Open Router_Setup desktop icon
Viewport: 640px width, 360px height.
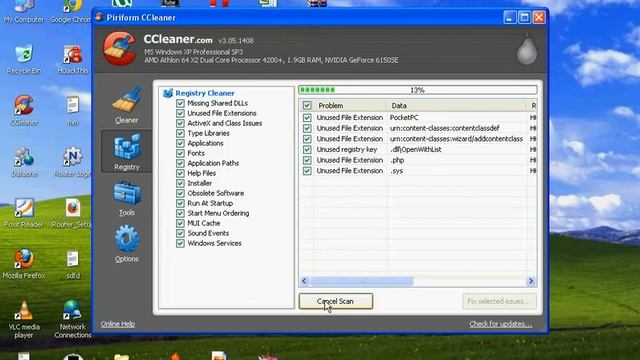[x=72, y=212]
